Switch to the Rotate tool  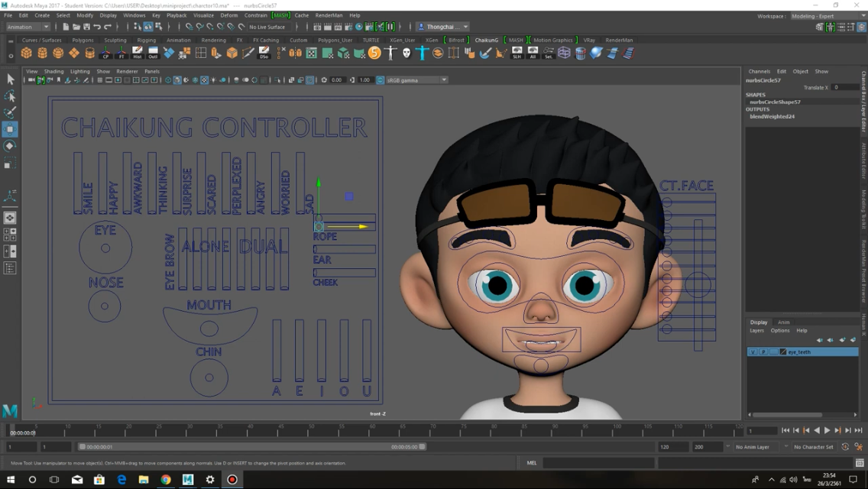click(10, 146)
